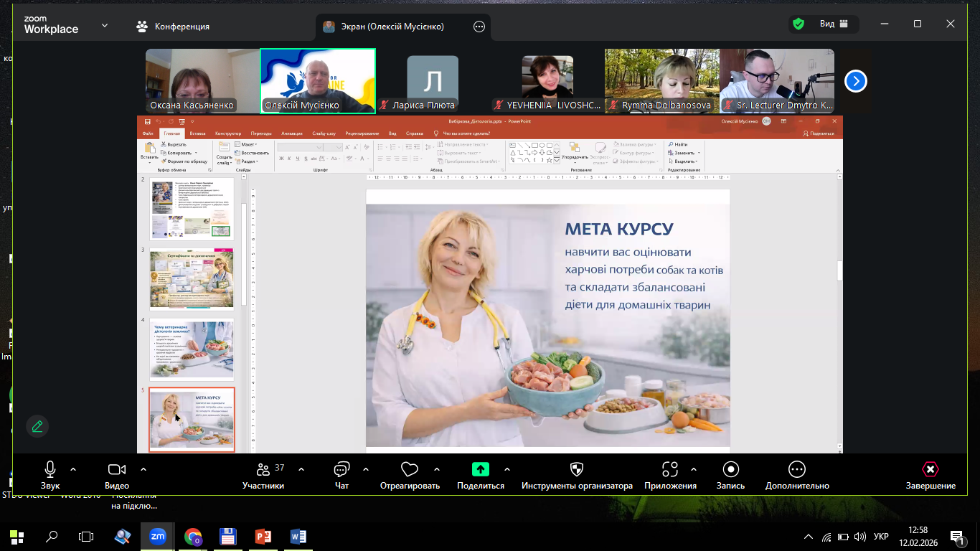Image resolution: width=980 pixels, height=551 pixels.
Task: Click the Отреагировать heart icon
Action: tap(410, 469)
